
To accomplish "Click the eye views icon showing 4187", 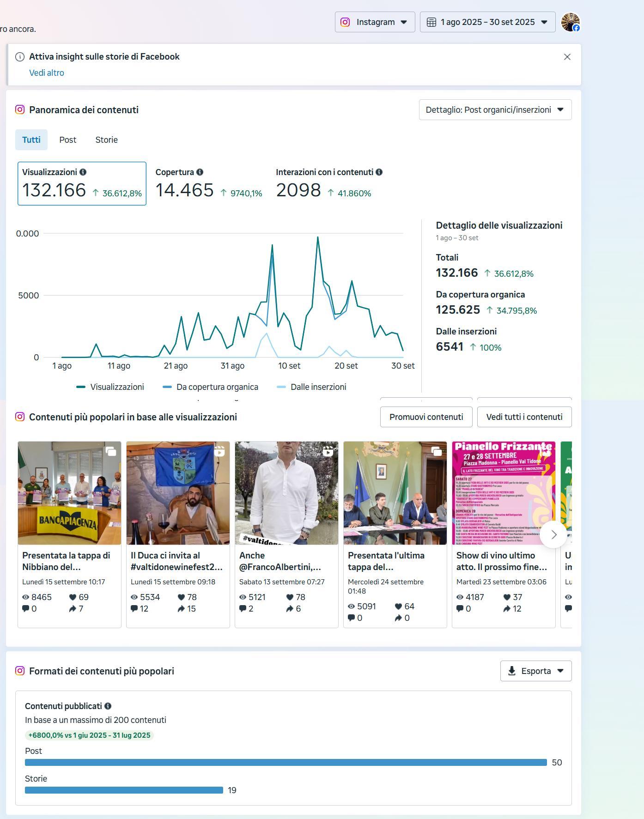I will (460, 597).
